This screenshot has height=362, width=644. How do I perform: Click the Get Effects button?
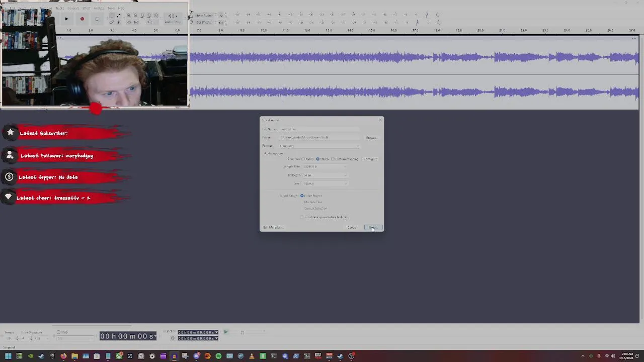coord(204,22)
